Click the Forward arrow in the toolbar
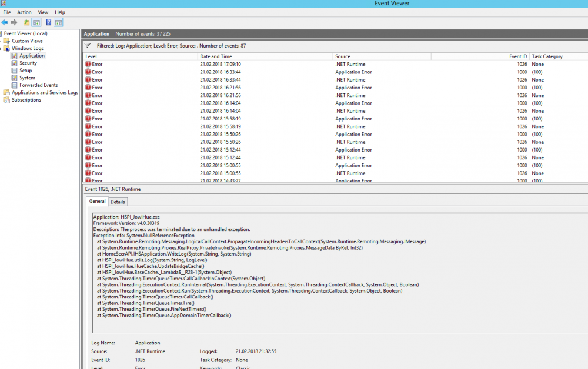 [x=14, y=22]
